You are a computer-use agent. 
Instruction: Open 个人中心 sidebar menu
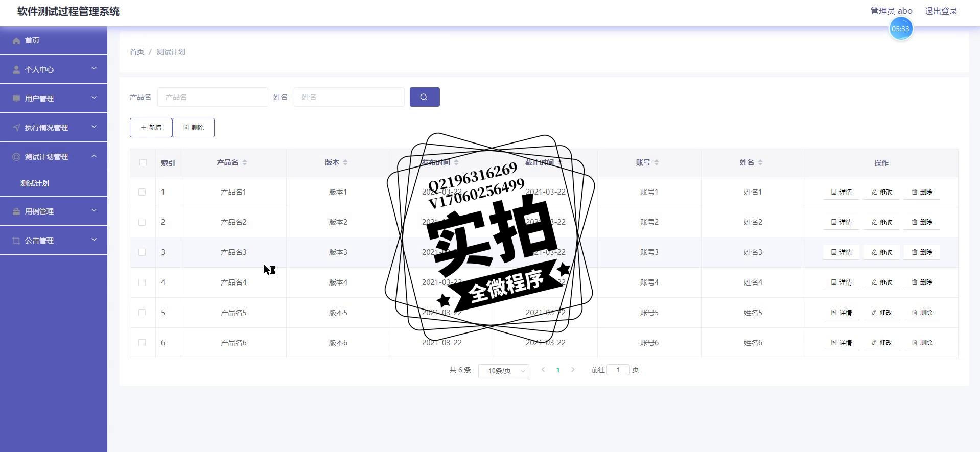pyautogui.click(x=54, y=69)
